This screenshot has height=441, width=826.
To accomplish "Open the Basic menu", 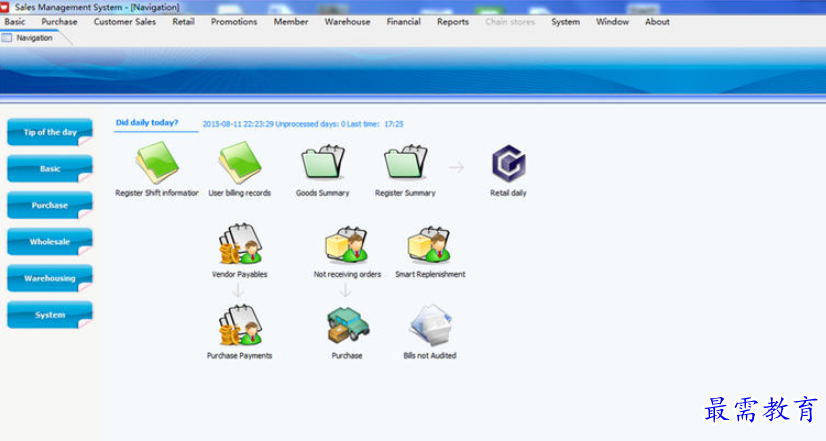I will (15, 22).
